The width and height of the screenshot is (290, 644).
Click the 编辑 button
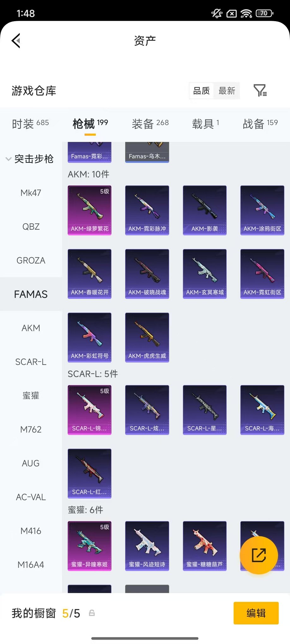tap(256, 613)
